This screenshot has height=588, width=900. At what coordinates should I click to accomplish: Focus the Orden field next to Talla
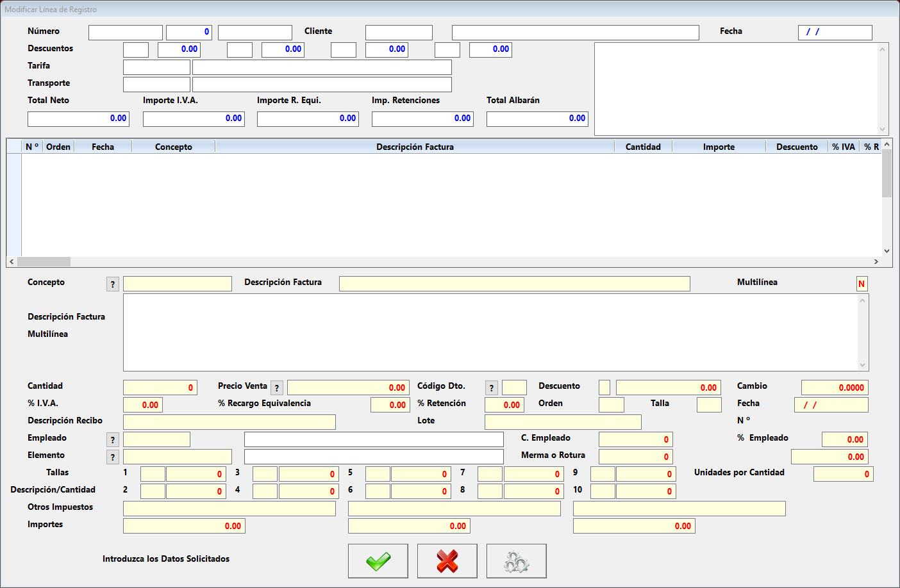[612, 405]
